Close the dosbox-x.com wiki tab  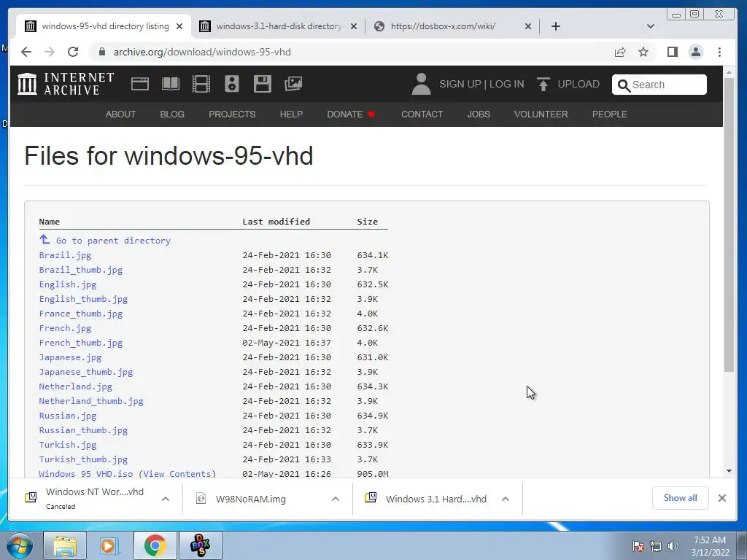528,26
